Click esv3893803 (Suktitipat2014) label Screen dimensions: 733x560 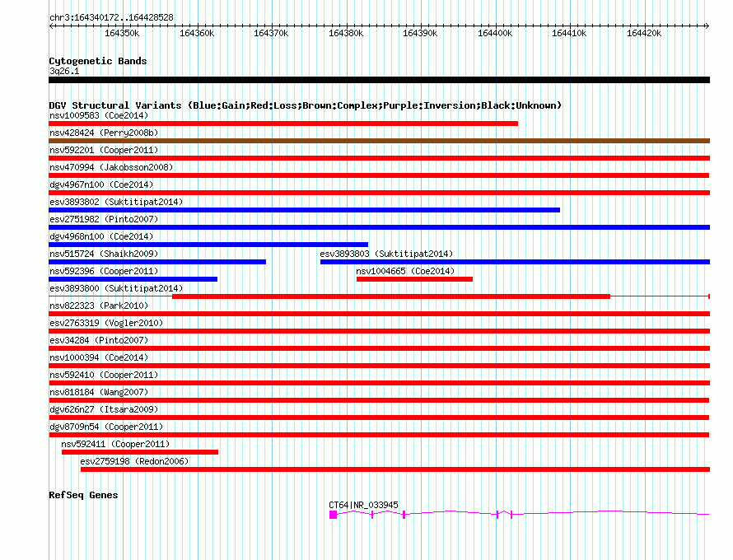coord(386,254)
